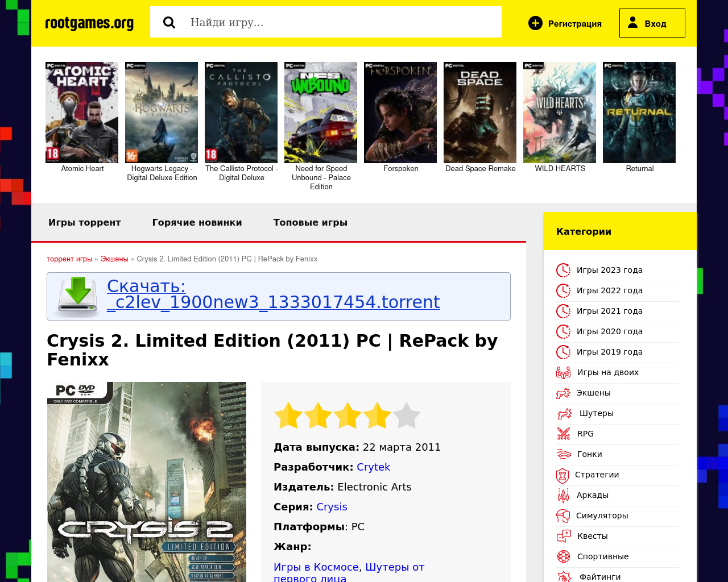The height and width of the screenshot is (582, 728).
Task: Open the Dead Space Remake cover
Action: pos(480,113)
